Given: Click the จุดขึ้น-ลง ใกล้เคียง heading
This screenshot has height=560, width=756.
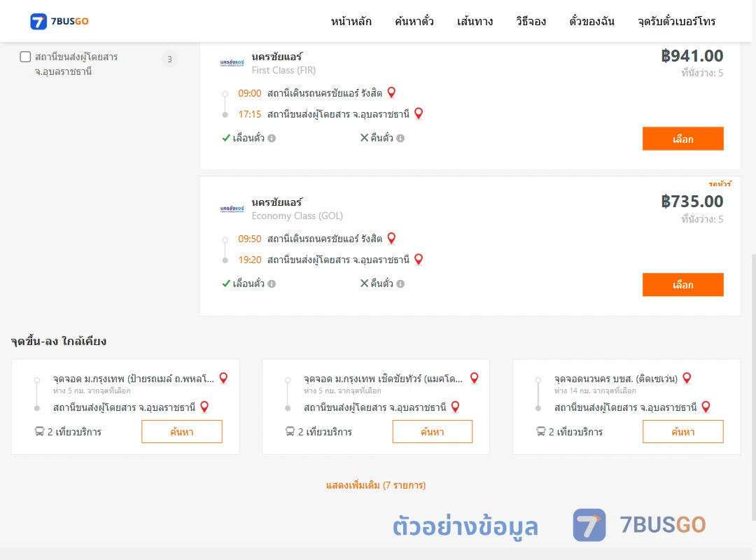Looking at the screenshot, I should (x=59, y=342).
